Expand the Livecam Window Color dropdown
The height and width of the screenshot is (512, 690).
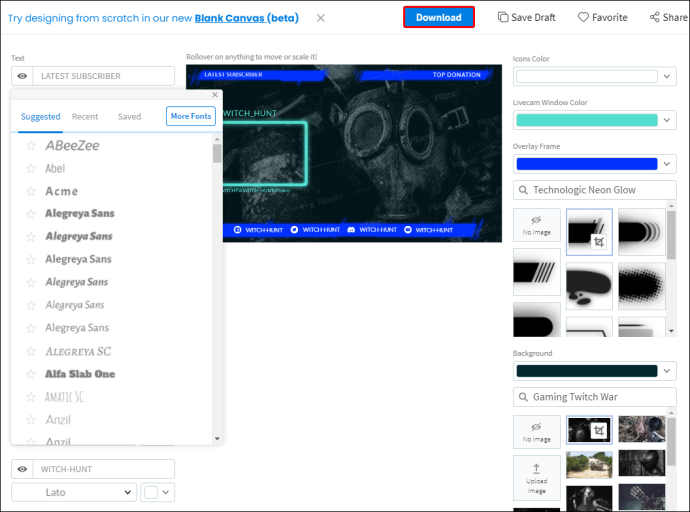(667, 120)
